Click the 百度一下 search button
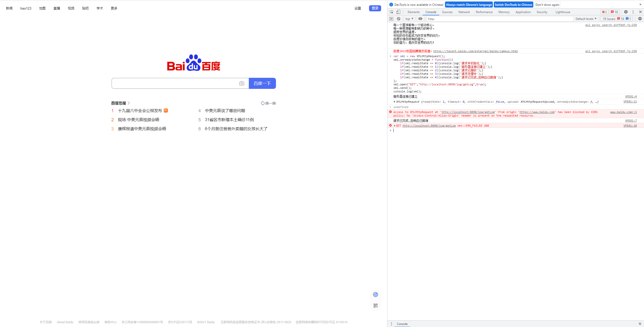This screenshot has height=327, width=644. [262, 83]
